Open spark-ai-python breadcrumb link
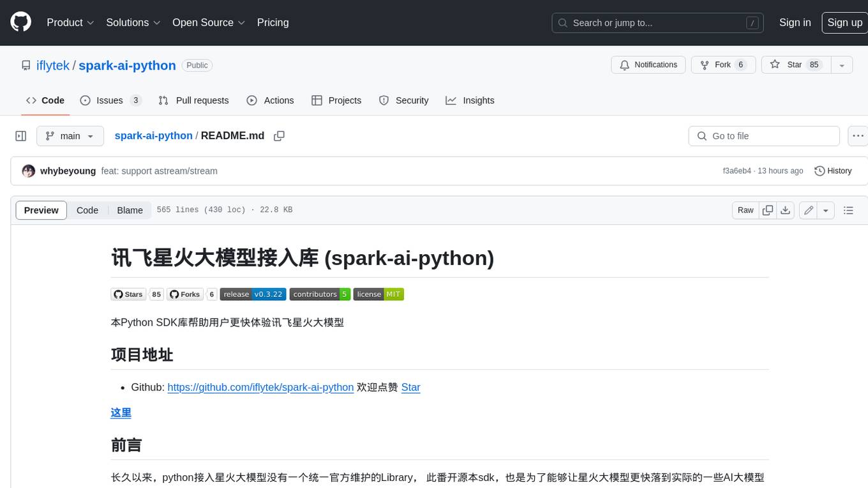The image size is (868, 488). (153, 135)
